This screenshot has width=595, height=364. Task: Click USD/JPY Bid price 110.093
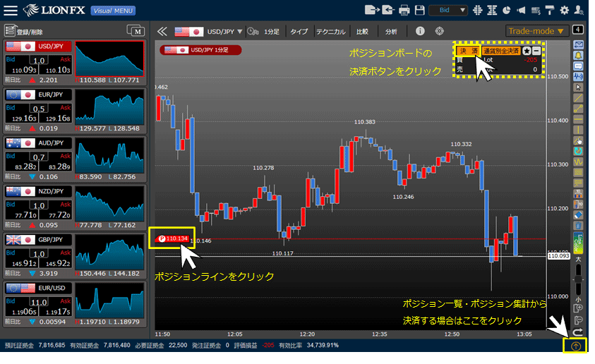24,70
